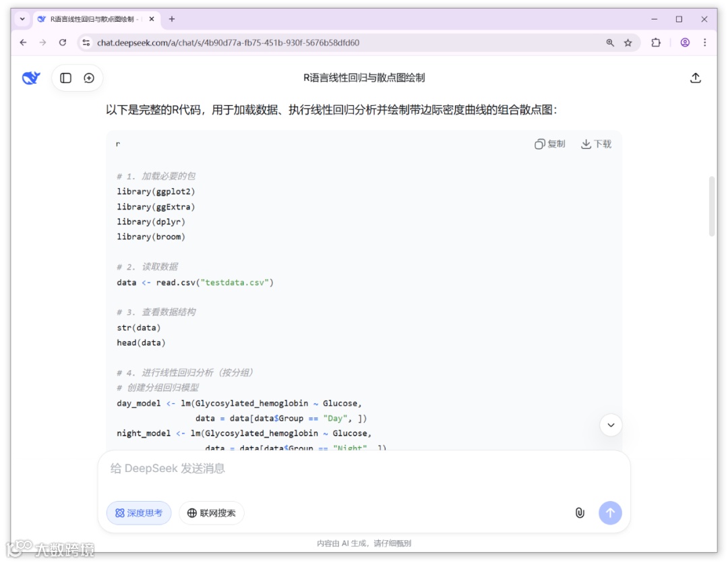Click the comment # 2. 读取数据
The height and width of the screenshot is (563, 728).
pyautogui.click(x=147, y=266)
